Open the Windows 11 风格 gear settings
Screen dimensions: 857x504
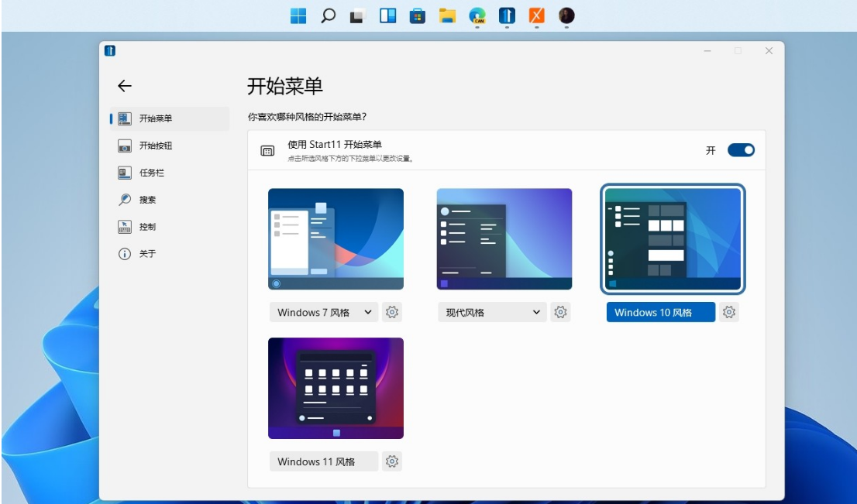pyautogui.click(x=392, y=461)
